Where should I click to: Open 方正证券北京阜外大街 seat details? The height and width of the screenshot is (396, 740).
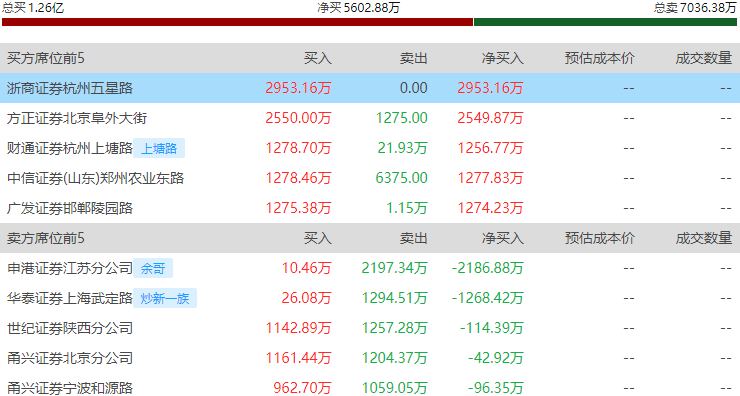[x=77, y=118]
